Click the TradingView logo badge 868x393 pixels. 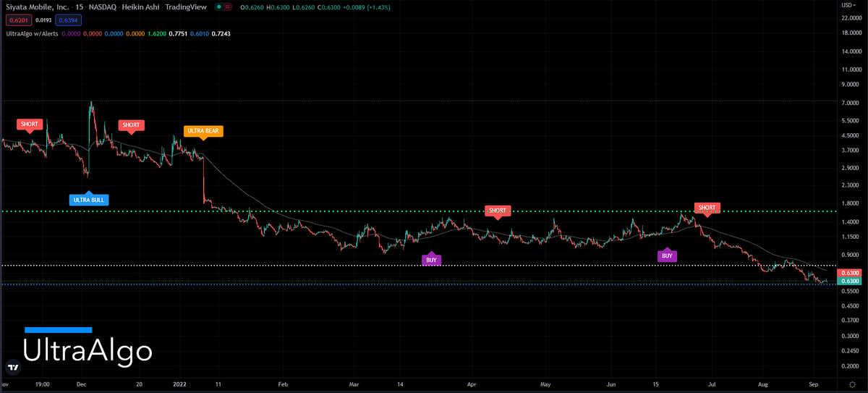[x=12, y=367]
